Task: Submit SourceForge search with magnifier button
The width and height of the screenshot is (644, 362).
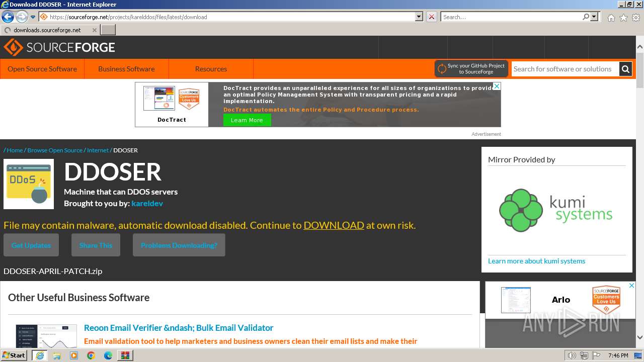Action: point(625,69)
